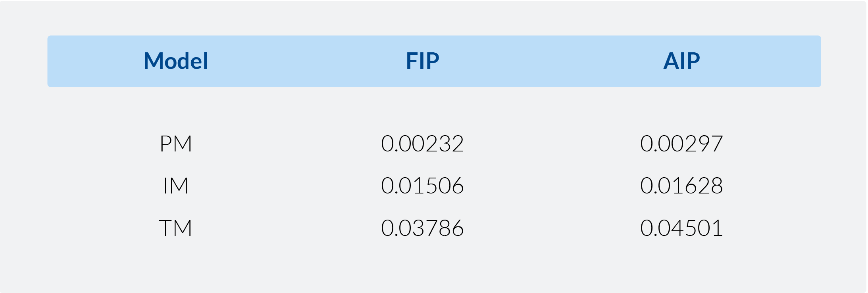Click the FIP value 0.03786
The height and width of the screenshot is (293, 868).
coord(422,228)
